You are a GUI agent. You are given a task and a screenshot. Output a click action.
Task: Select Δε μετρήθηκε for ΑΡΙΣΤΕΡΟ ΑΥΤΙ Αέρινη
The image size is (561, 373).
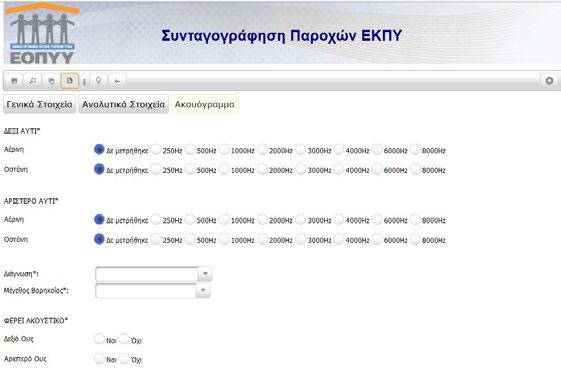[x=99, y=219]
